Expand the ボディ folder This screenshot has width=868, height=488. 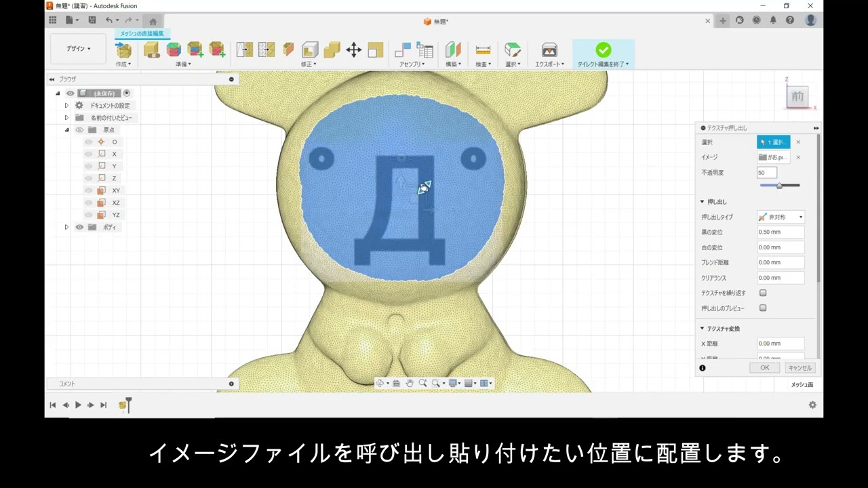point(66,227)
